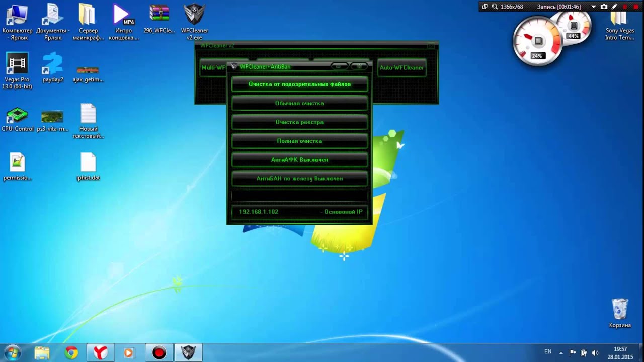Image resolution: width=644 pixels, height=362 pixels.
Task: Click the Полная очистка button
Action: [299, 141]
